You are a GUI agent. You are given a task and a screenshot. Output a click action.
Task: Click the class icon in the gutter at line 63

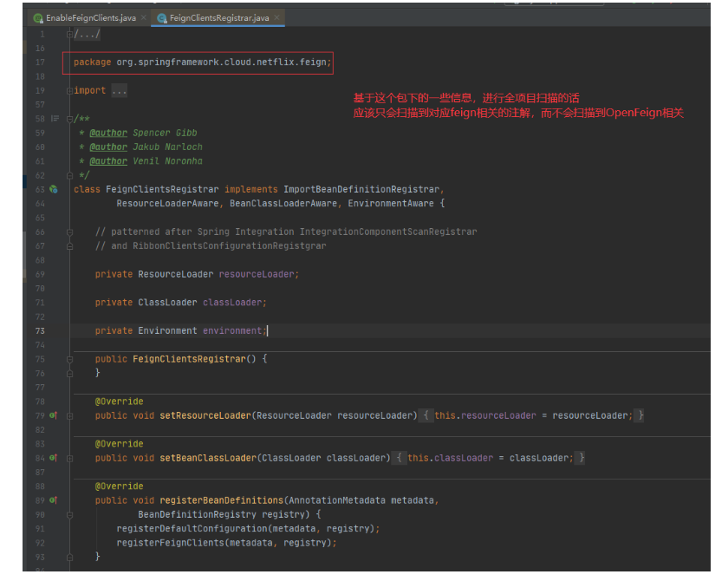54,189
